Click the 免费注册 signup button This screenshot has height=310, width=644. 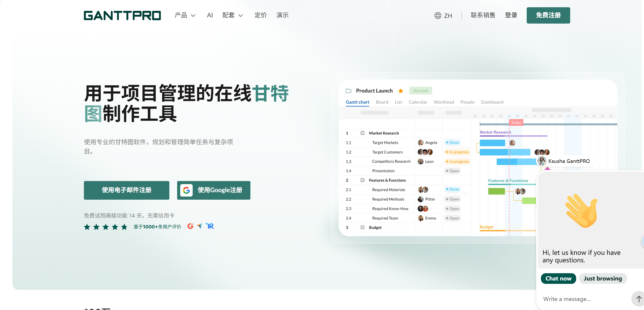click(548, 15)
